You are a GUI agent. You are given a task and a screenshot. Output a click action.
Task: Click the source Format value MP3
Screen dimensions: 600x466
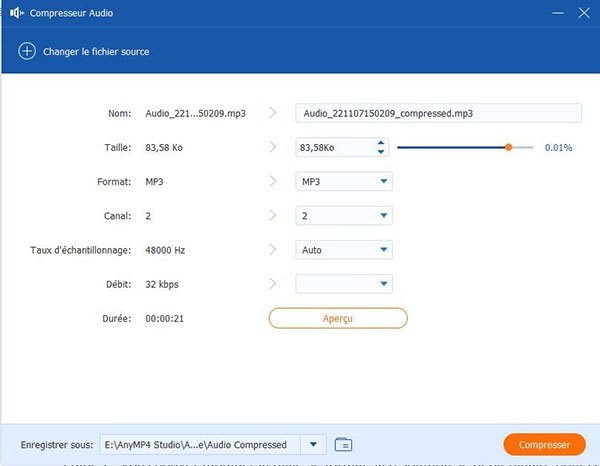tap(154, 182)
